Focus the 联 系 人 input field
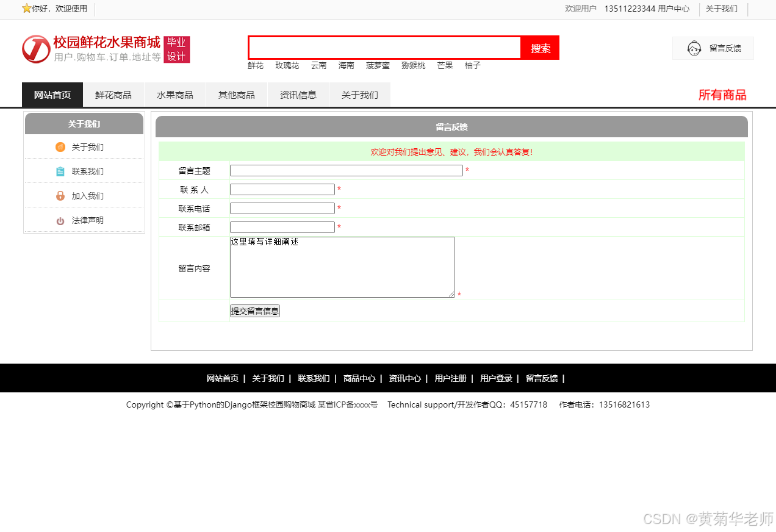This screenshot has width=776, height=532. click(x=282, y=190)
